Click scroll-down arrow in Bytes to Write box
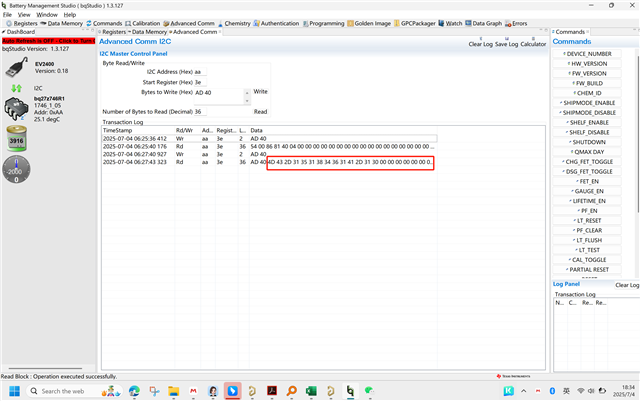Screen dimensions: 640x401 click(247, 101)
